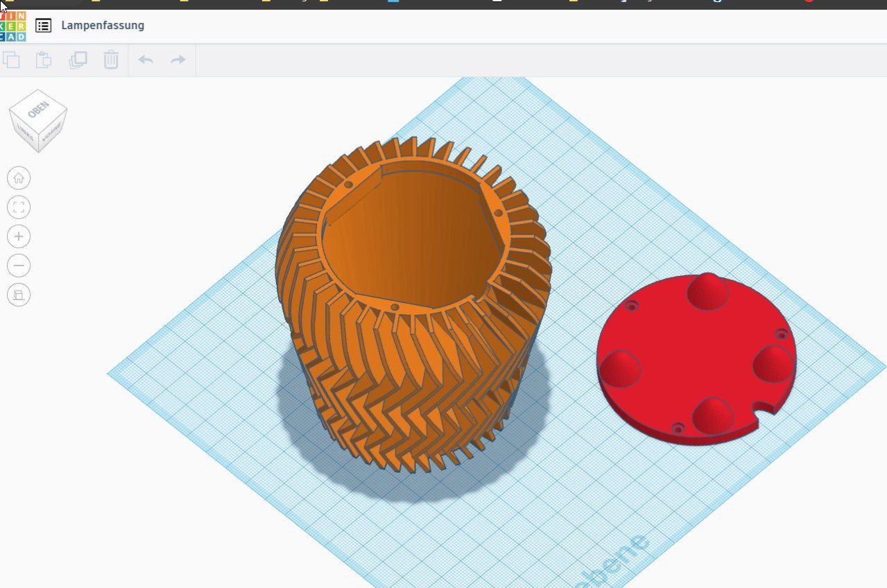Select the red circular lid model
This screenshot has height=588, width=887.
[x=694, y=357]
